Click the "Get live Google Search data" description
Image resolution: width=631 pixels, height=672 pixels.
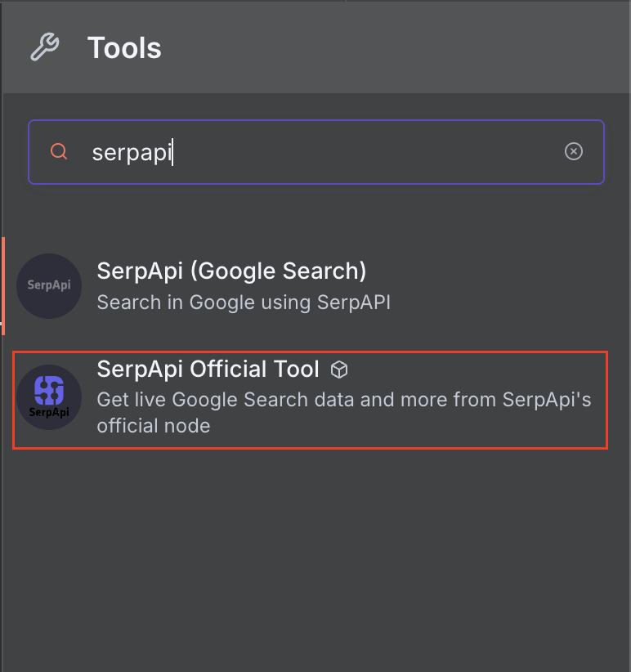click(343, 401)
